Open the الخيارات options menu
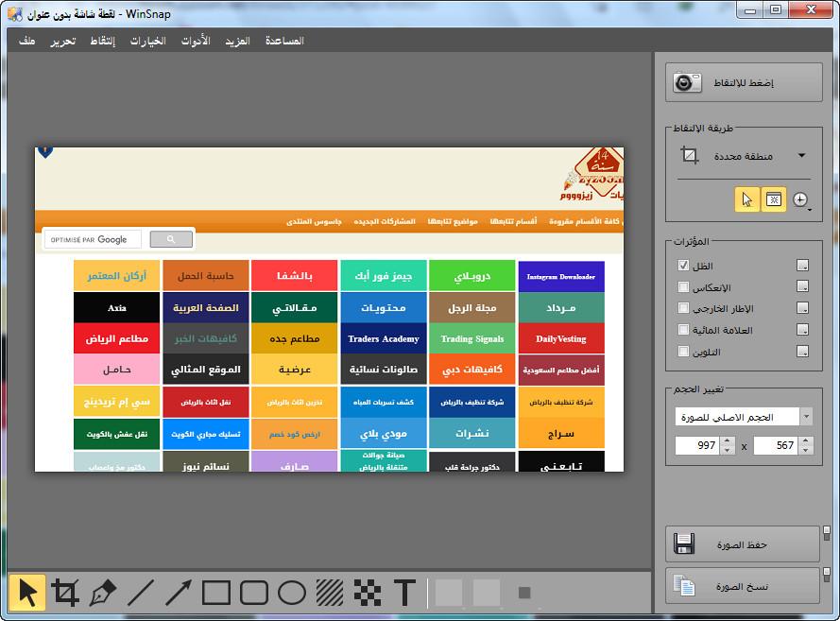The image size is (840, 621). coord(147,41)
